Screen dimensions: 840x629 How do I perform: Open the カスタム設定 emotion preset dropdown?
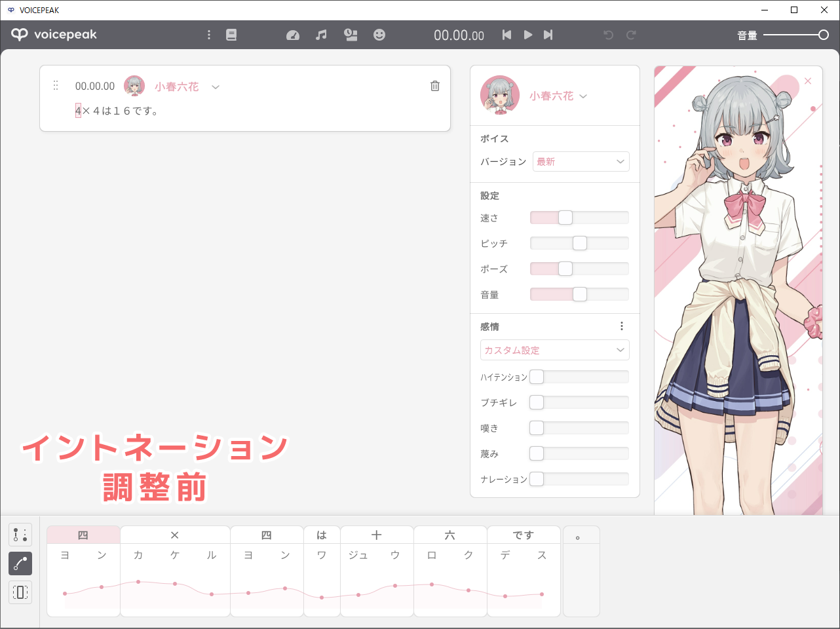point(554,351)
